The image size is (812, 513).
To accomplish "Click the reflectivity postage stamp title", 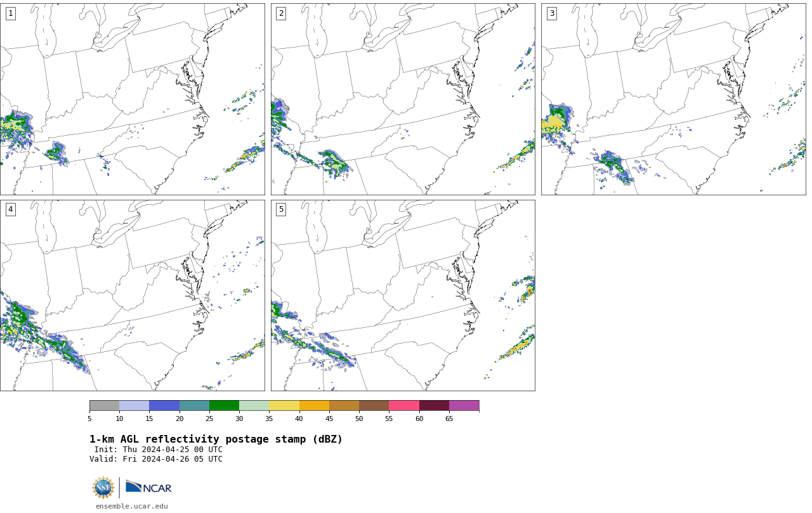I will click(x=216, y=439).
